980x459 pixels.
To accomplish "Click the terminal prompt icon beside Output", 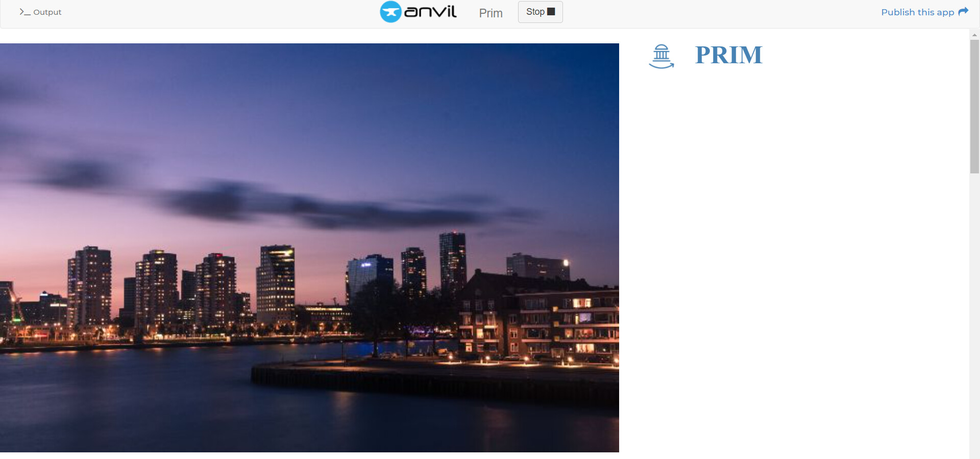I will point(24,12).
